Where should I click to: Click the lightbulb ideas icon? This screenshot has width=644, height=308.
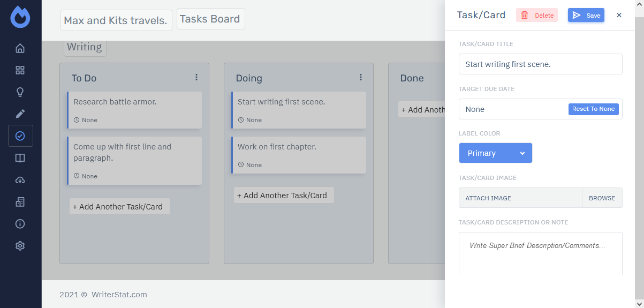20,92
